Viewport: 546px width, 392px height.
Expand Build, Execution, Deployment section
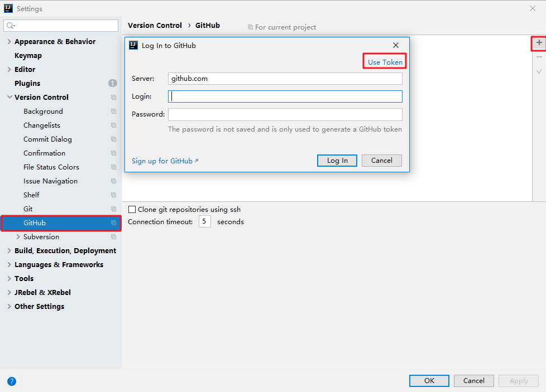[x=9, y=251]
